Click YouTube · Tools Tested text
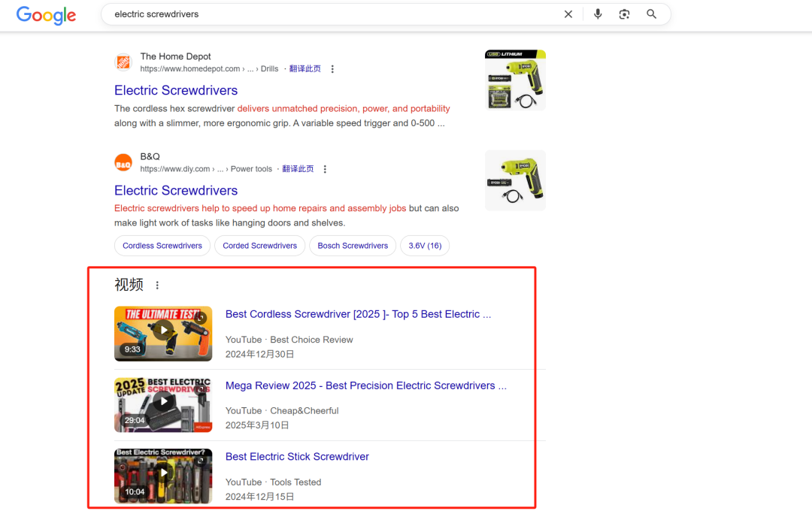Viewport: 812px width, 514px height. tap(274, 482)
